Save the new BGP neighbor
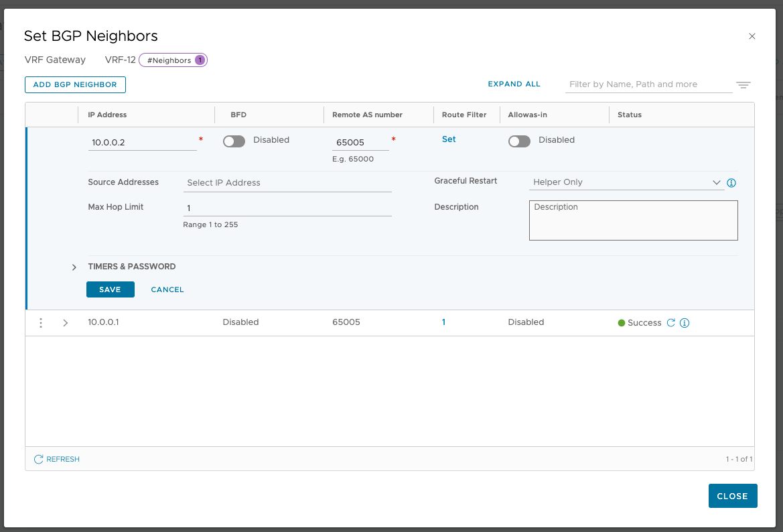 [110, 289]
